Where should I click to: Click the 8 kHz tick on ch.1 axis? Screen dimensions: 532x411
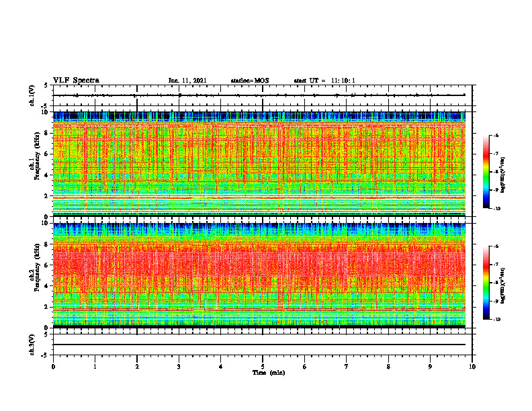(47, 133)
